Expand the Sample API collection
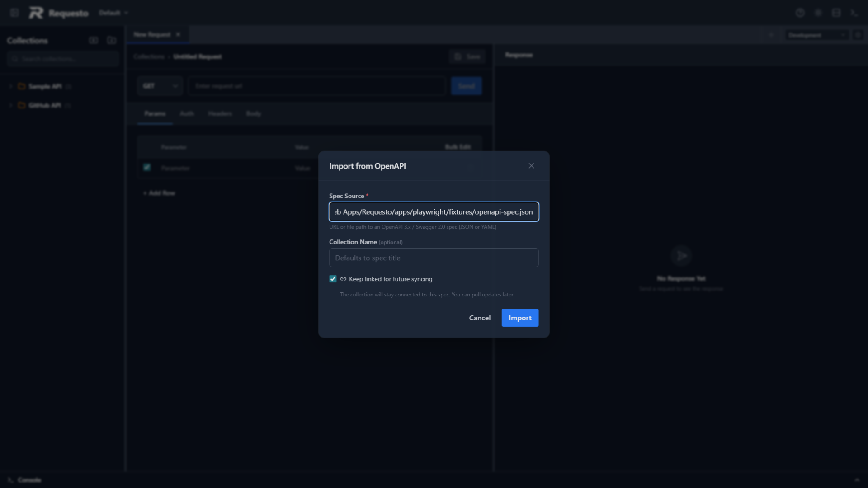The image size is (868, 488). pos(10,86)
